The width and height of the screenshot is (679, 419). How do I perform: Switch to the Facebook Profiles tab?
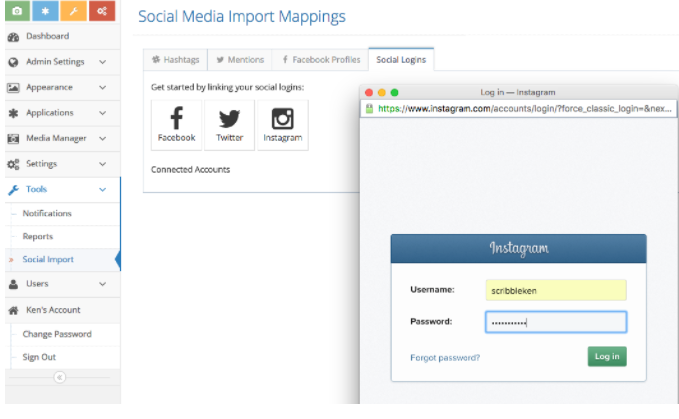[320, 60]
